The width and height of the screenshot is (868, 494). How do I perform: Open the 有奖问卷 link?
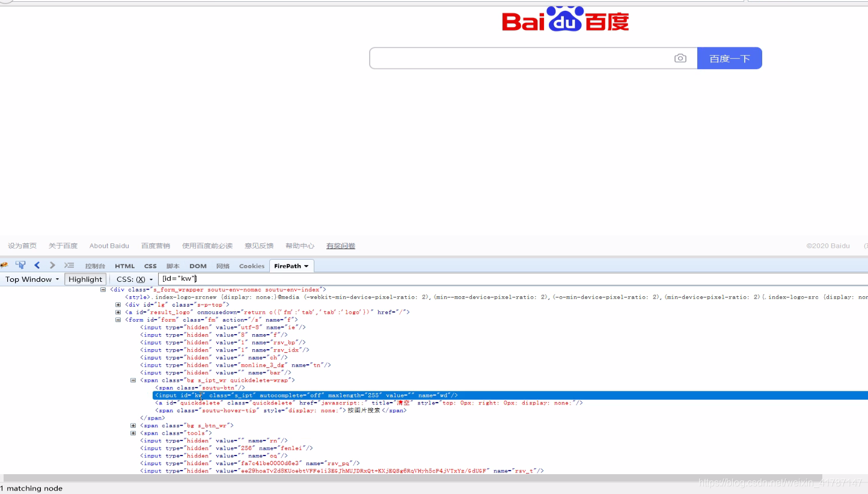click(341, 246)
